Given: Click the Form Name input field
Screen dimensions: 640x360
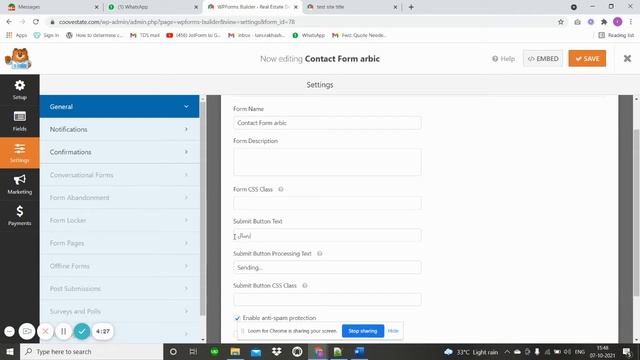Looking at the screenshot, I should [327, 123].
